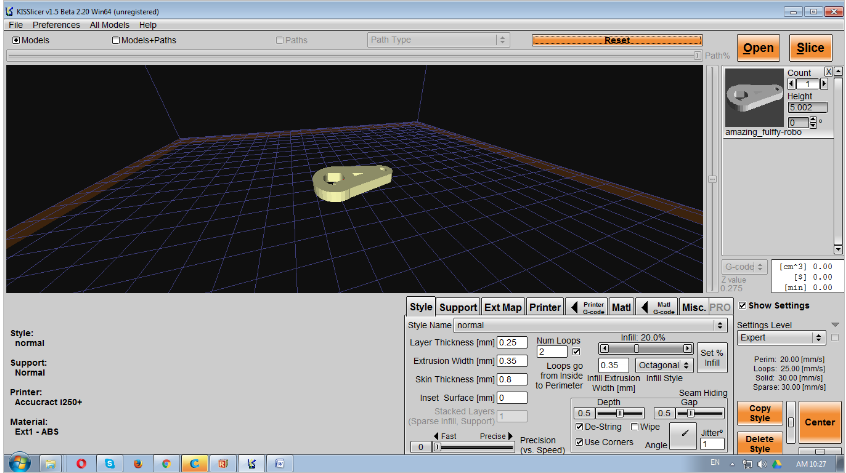
Task: Click the Infill slider left arrow
Action: coord(604,348)
